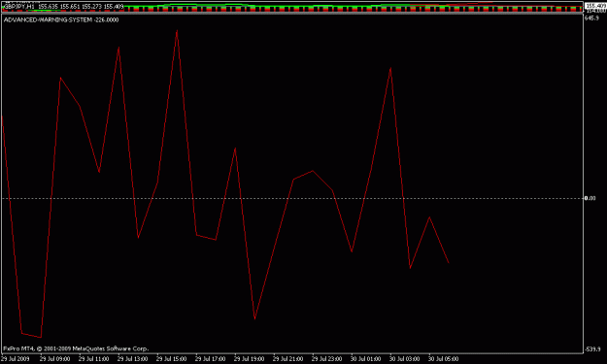This screenshot has height=364, width=607.
Task: Click the 29 Jul 23:00 time label
Action: pyautogui.click(x=326, y=358)
